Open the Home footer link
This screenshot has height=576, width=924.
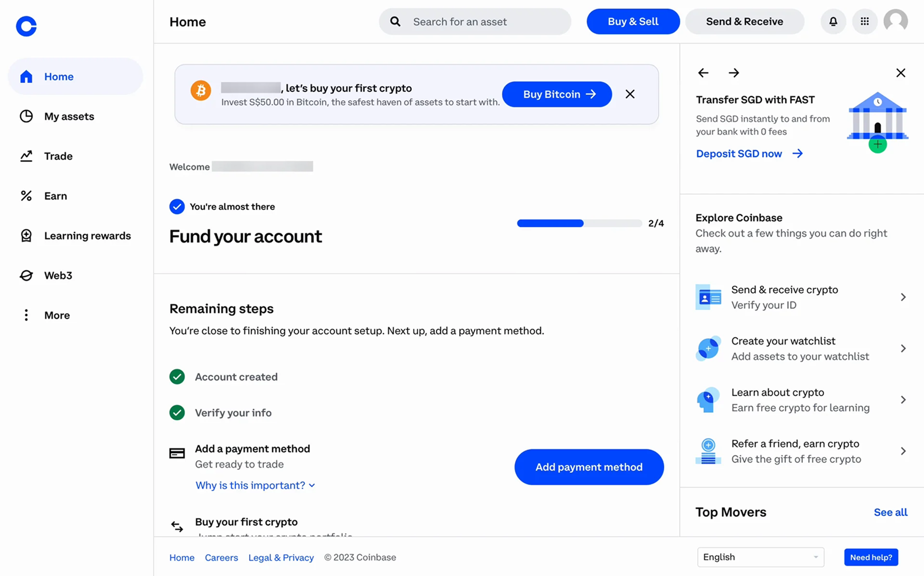182,557
